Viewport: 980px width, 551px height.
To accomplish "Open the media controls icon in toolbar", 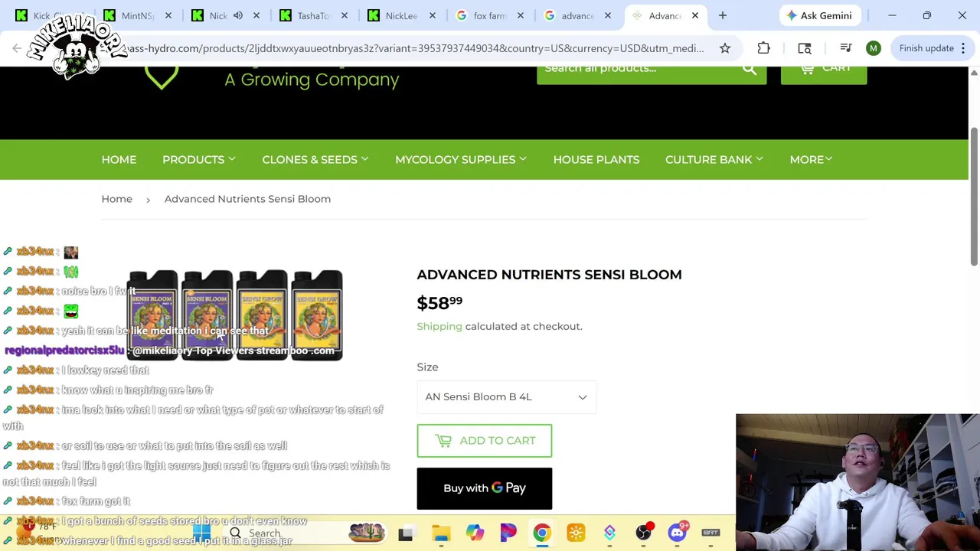I will click(x=846, y=48).
